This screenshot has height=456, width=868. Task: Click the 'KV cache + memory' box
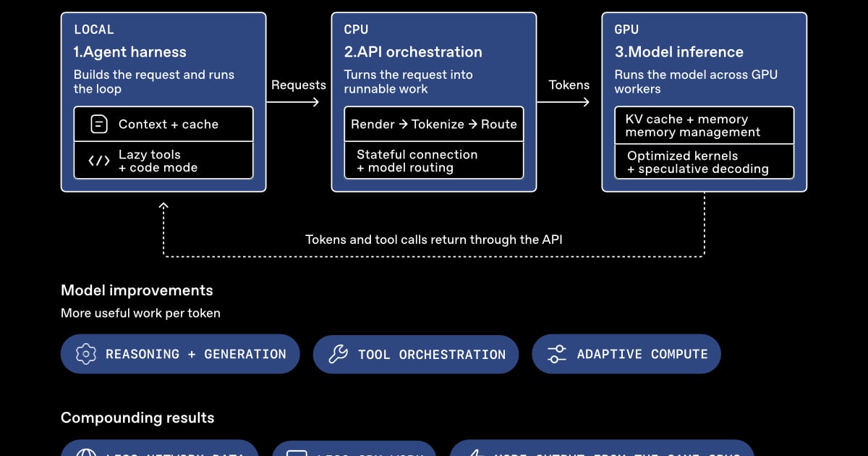(705, 125)
